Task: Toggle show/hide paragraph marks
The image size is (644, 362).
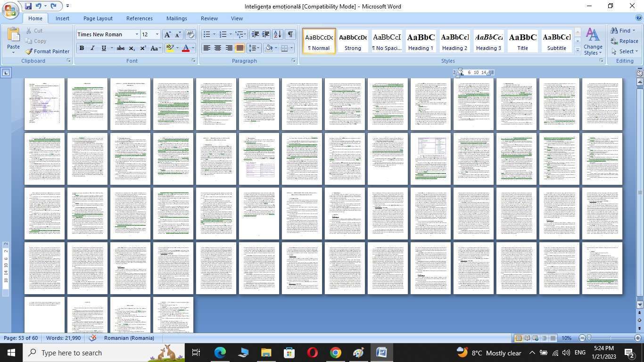Action: click(290, 34)
